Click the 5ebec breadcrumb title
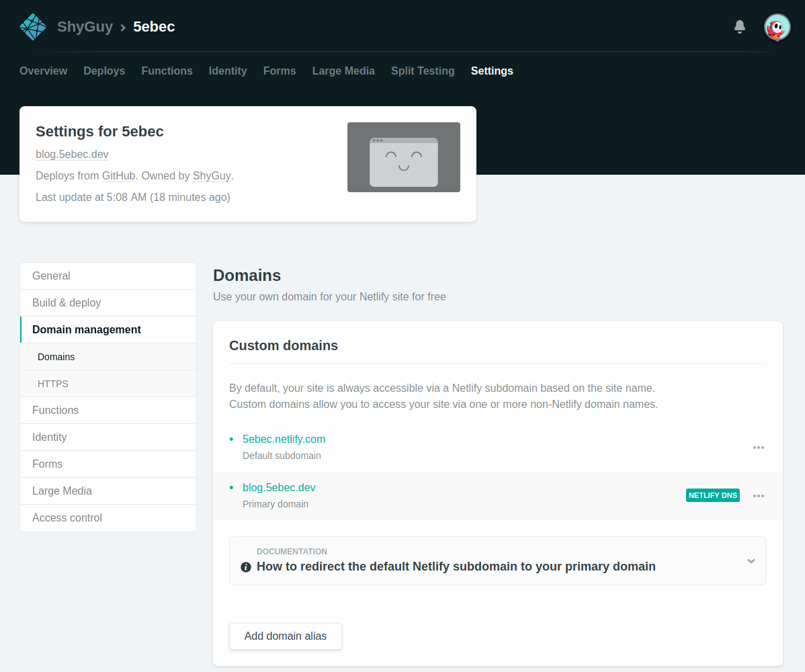Viewport: 805px width, 672px height. click(154, 27)
